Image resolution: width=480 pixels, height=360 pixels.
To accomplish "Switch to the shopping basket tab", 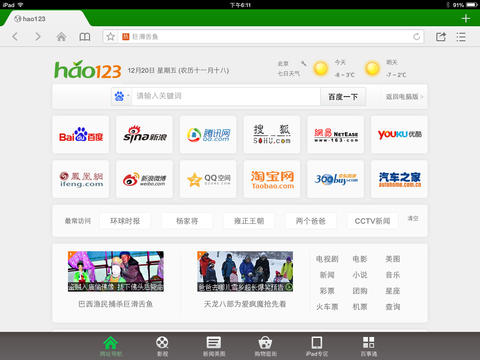I will [x=265, y=346].
